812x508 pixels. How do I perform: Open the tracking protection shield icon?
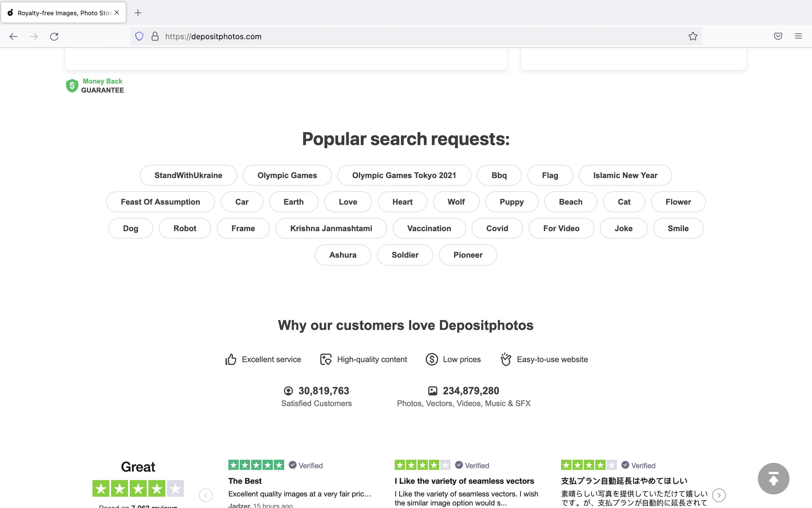pos(139,36)
